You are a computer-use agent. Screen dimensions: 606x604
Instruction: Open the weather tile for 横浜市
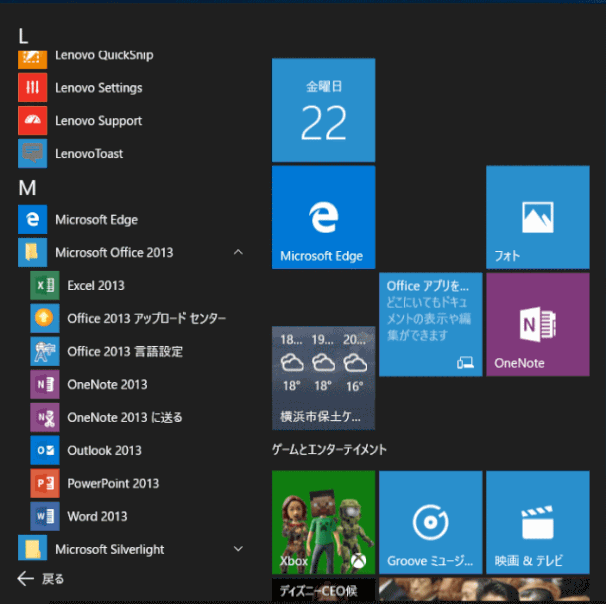coord(323,377)
